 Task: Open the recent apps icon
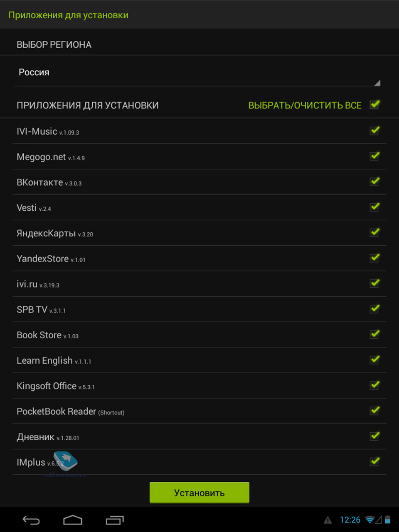tap(115, 520)
